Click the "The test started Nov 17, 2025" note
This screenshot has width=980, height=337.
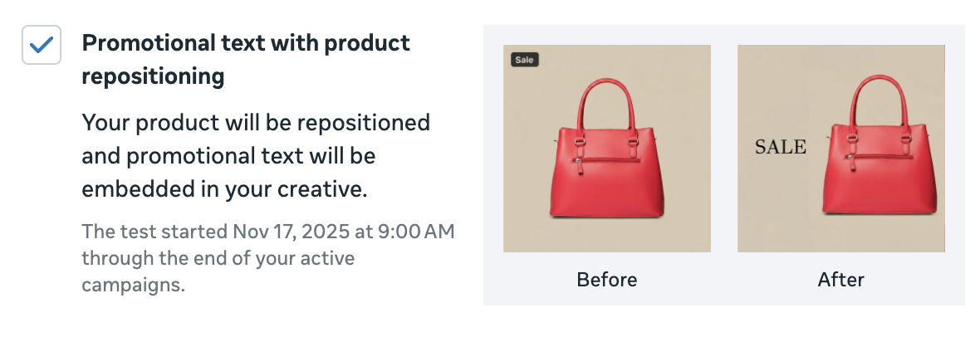pyautogui.click(x=267, y=231)
